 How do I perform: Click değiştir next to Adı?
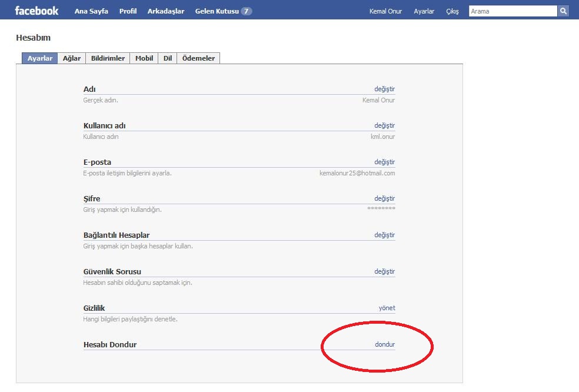384,89
